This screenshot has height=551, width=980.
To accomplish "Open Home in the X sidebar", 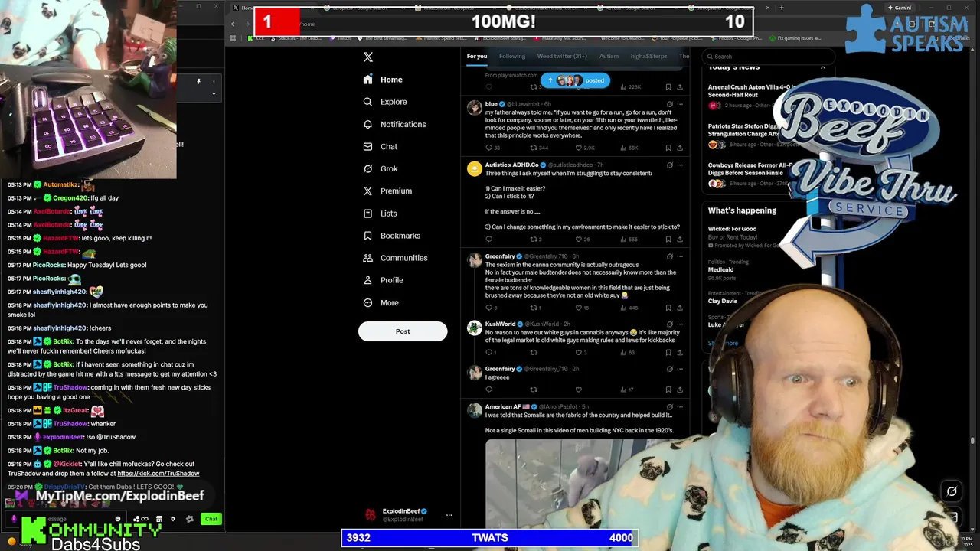I will tap(383, 80).
